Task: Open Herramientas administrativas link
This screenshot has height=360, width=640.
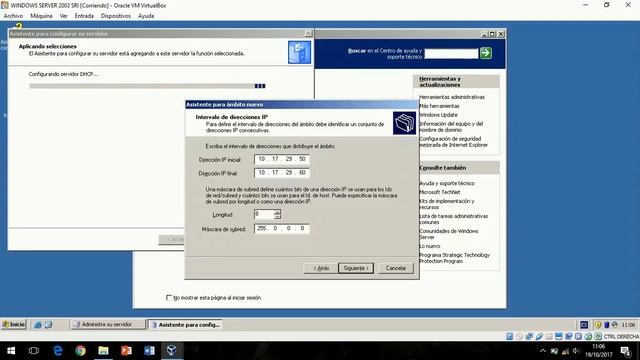Action: (x=452, y=97)
